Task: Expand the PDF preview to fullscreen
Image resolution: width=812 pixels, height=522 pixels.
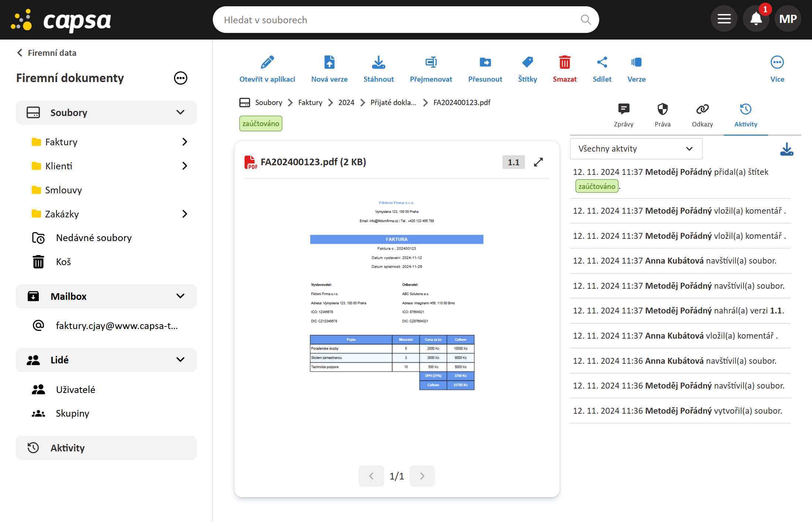Action: (x=538, y=162)
